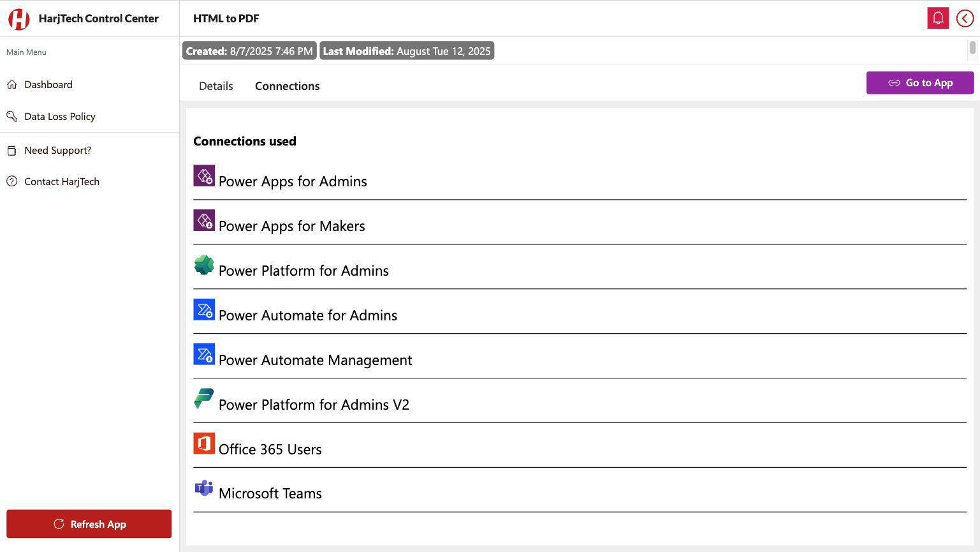980x552 pixels.
Task: Select the Power Automate Management text
Action: pos(316,361)
